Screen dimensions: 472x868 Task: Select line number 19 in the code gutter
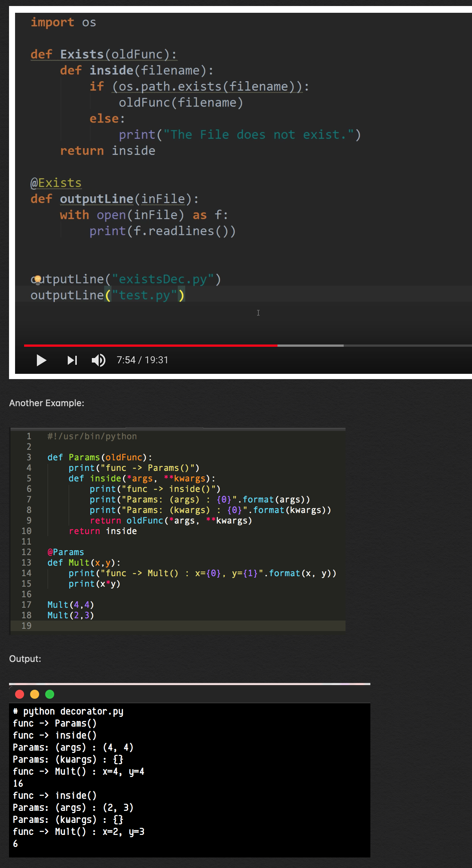coord(26,626)
